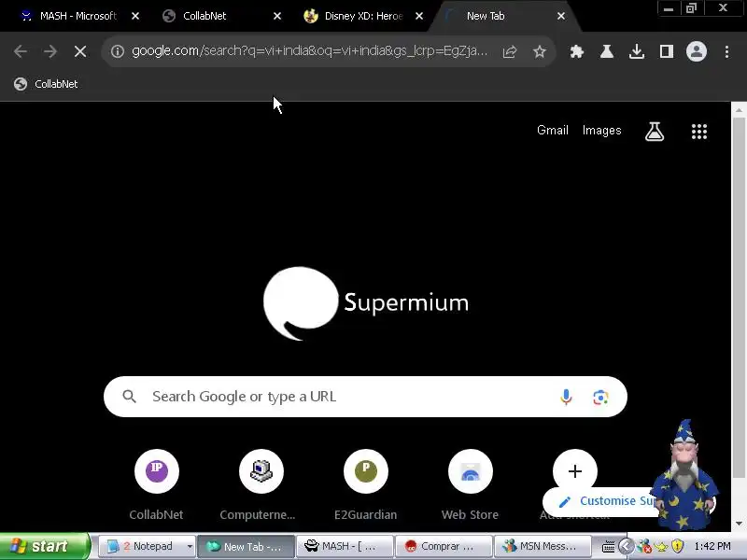
Task: Open the E2Guardian shortcut tile
Action: tap(365, 484)
